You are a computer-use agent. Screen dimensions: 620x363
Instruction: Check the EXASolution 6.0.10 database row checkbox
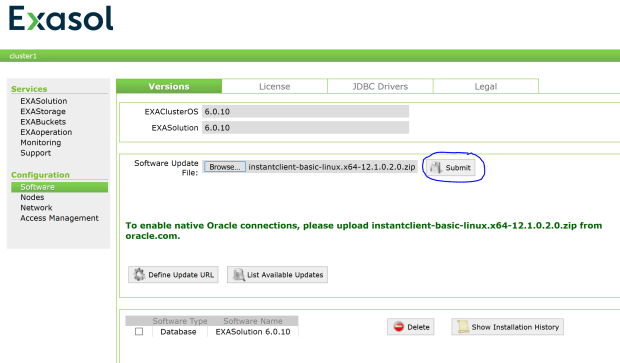click(x=139, y=331)
